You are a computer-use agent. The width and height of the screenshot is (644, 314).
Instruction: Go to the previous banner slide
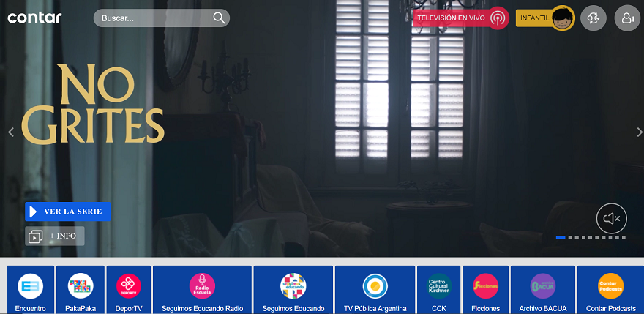pos(11,132)
